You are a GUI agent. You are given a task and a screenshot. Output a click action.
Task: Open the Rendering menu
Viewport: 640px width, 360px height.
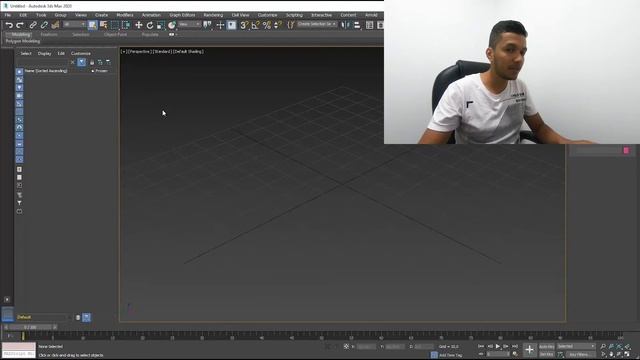coord(213,15)
